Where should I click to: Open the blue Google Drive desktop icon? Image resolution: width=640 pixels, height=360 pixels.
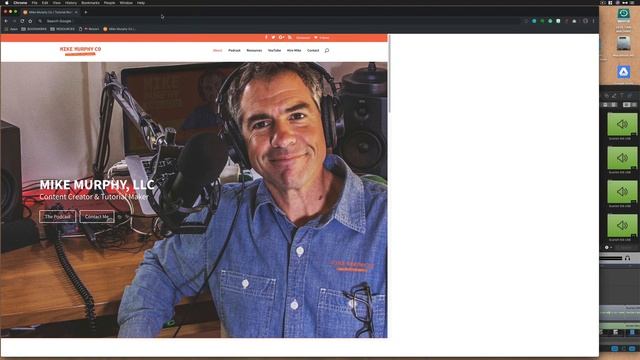pos(623,72)
